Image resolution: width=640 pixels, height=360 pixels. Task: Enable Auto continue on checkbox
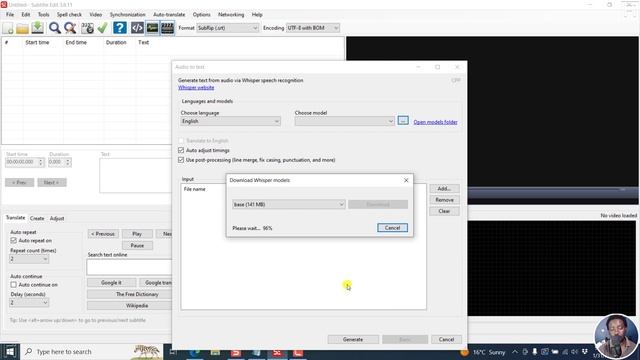[13, 285]
